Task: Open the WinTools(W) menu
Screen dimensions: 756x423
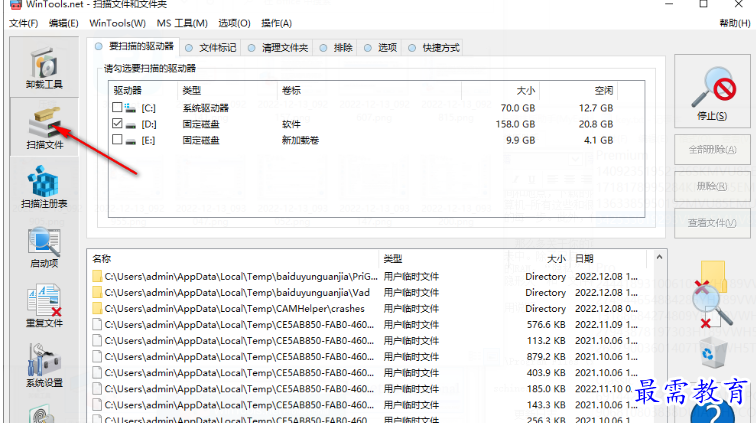Action: click(117, 23)
